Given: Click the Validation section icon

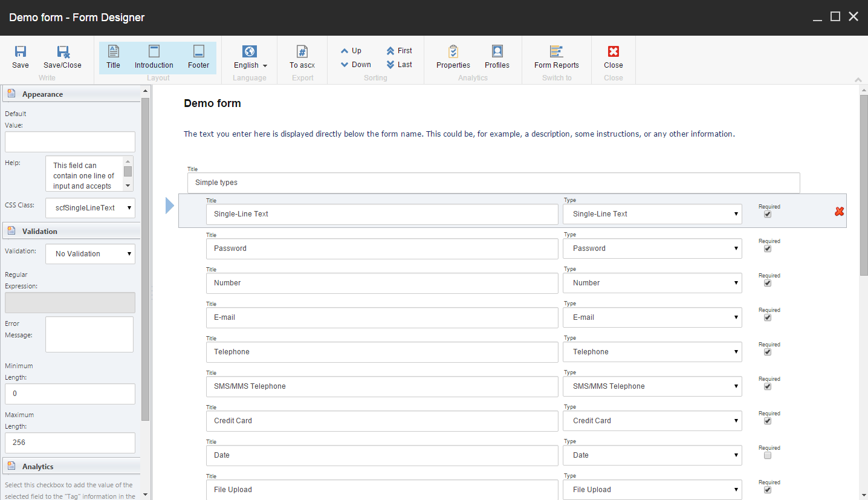Looking at the screenshot, I should click(x=11, y=231).
